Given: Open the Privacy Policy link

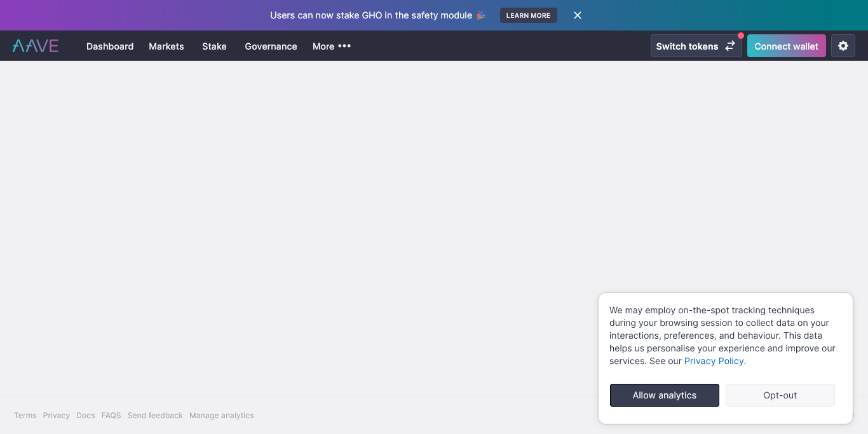Looking at the screenshot, I should tap(715, 361).
